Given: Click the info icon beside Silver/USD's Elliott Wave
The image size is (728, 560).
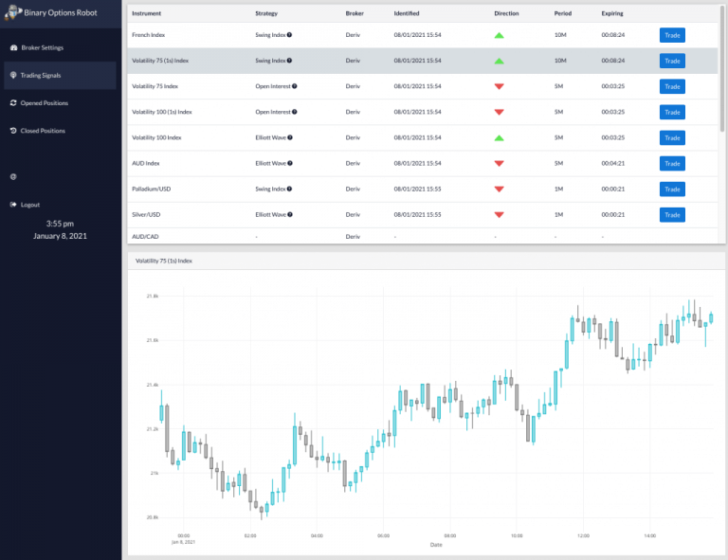Looking at the screenshot, I should [290, 215].
